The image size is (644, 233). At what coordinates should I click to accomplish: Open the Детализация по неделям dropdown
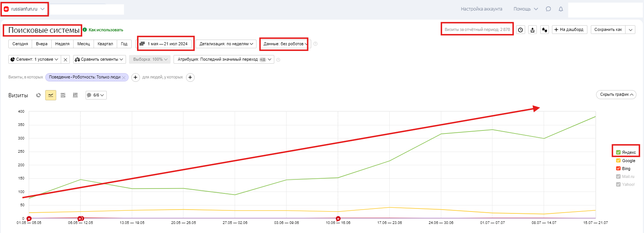[226, 44]
